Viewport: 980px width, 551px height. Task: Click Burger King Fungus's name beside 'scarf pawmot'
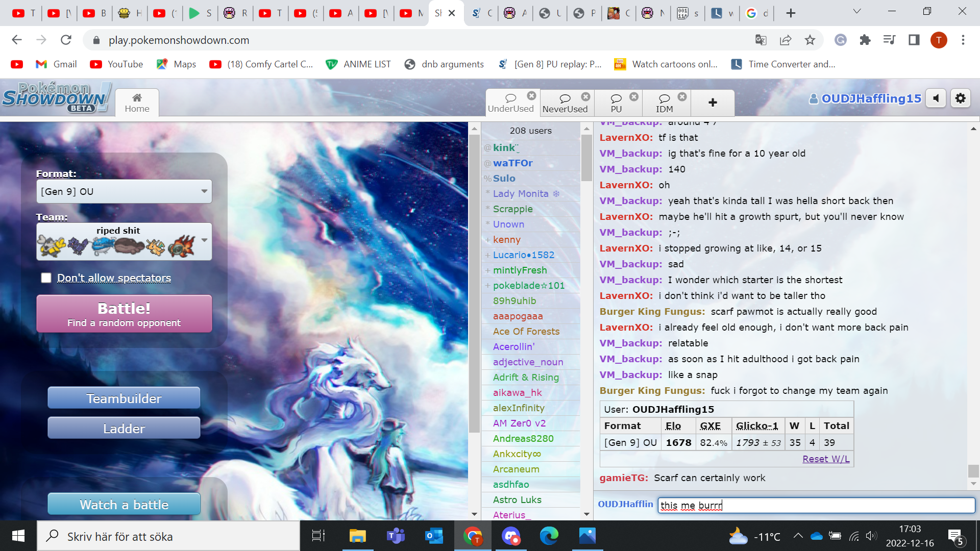652,311
